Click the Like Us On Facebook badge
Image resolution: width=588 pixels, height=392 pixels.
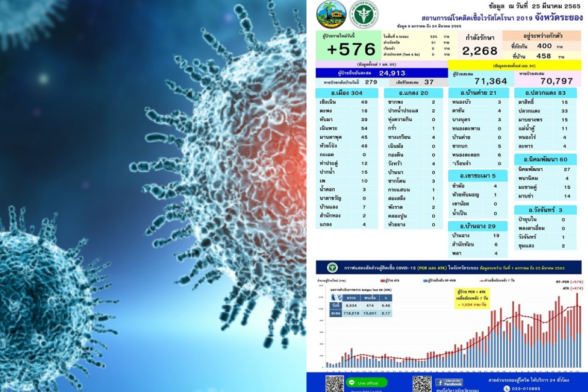[449, 382]
